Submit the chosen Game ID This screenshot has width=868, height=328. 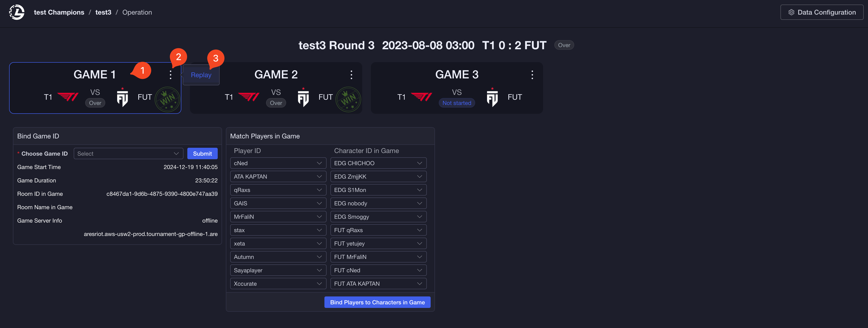pyautogui.click(x=202, y=153)
